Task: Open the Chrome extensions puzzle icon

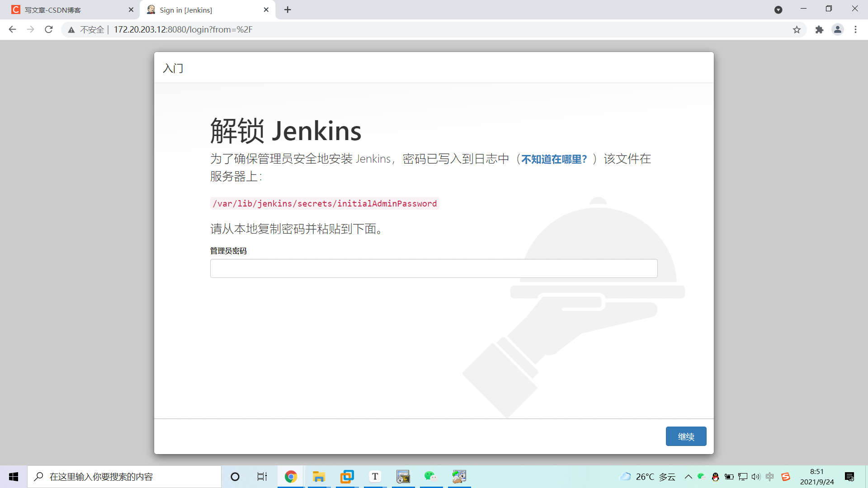Action: (x=819, y=29)
